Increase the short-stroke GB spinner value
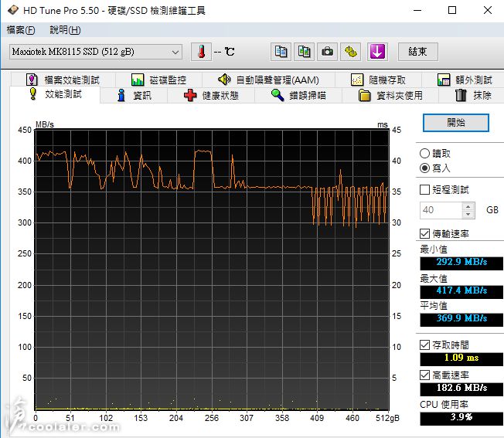 pos(468,206)
